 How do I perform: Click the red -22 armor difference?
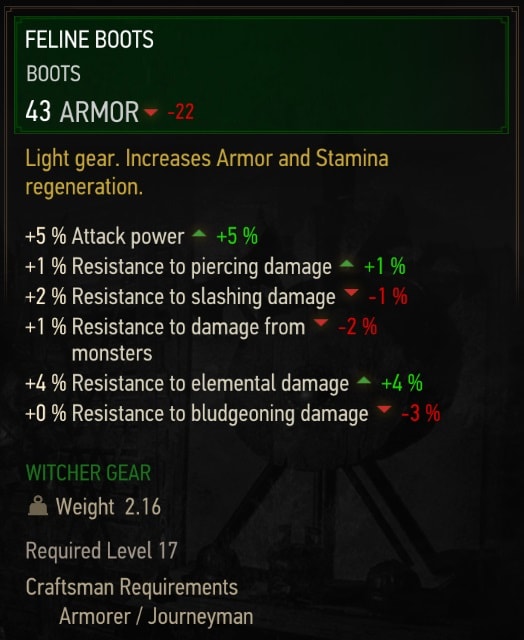(x=181, y=112)
